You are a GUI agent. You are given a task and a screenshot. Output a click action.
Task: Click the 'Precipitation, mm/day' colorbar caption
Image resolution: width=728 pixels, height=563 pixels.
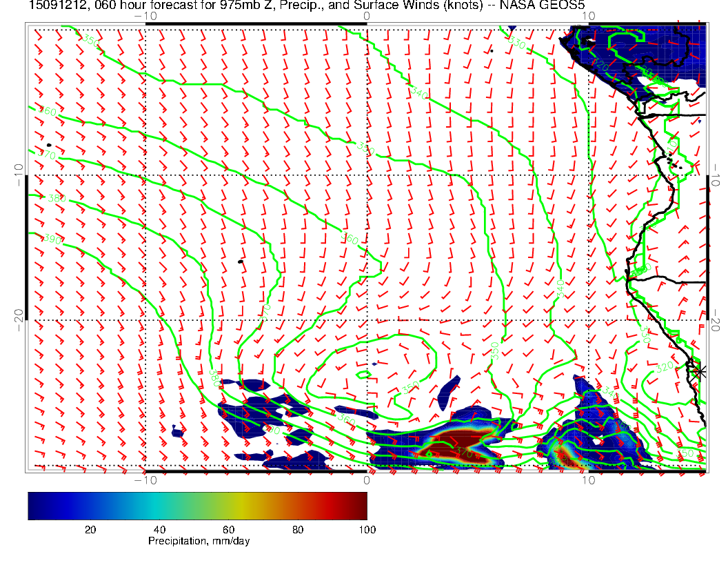[x=199, y=542]
